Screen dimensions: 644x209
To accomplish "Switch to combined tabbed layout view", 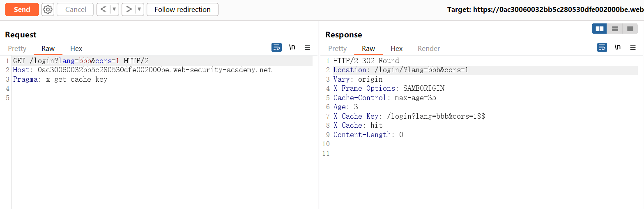I will 630,29.
